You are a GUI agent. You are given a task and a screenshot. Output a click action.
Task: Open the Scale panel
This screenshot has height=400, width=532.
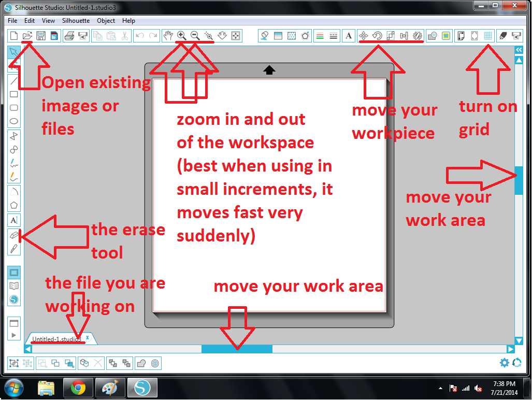[391, 36]
